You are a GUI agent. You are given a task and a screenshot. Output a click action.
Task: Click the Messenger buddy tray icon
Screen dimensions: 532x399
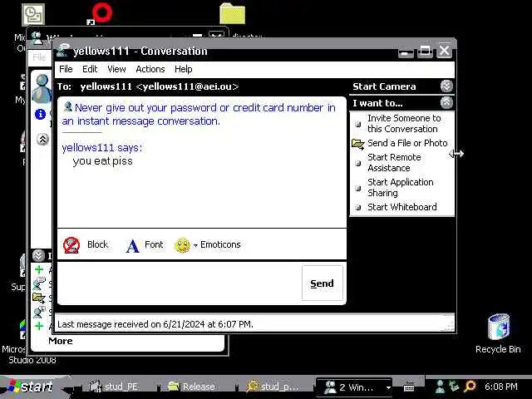[440, 387]
